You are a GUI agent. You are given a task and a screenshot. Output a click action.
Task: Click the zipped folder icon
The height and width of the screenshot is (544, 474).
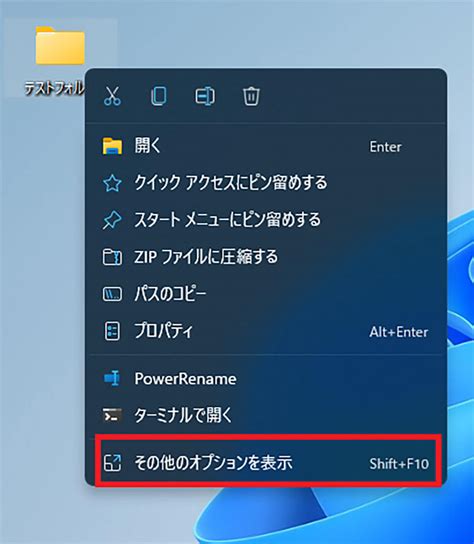coord(112,257)
